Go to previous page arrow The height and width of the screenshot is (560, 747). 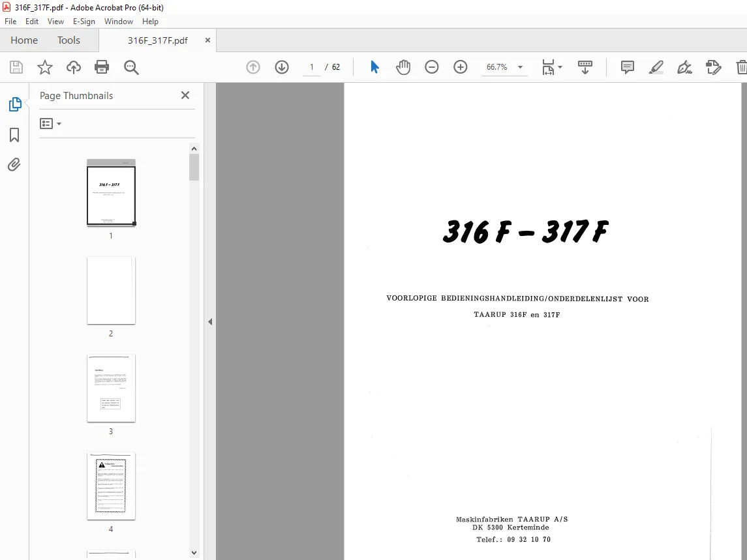point(253,67)
